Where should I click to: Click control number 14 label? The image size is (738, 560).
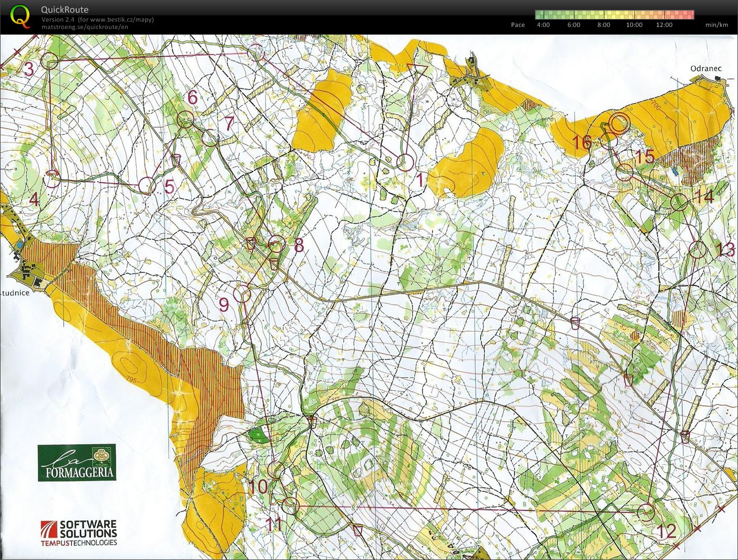704,196
